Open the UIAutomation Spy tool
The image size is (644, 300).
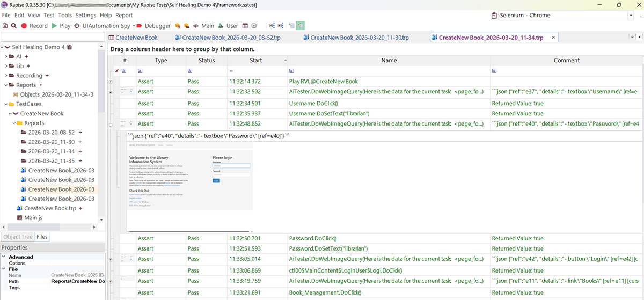point(102,26)
